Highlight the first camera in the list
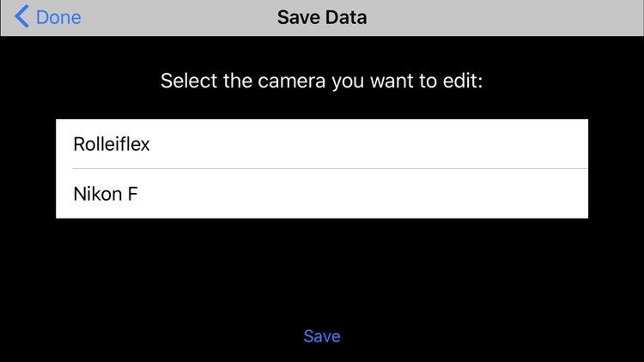644x362 pixels. tap(321, 144)
